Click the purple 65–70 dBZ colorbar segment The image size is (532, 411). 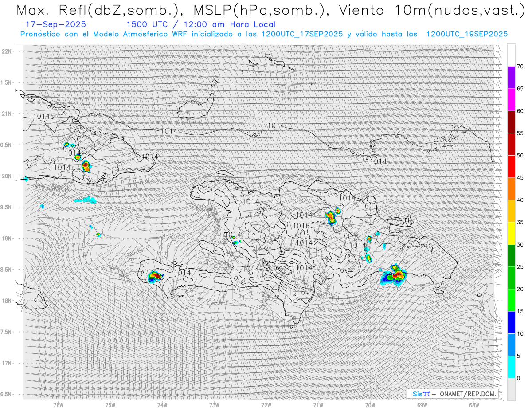pyautogui.click(x=511, y=78)
